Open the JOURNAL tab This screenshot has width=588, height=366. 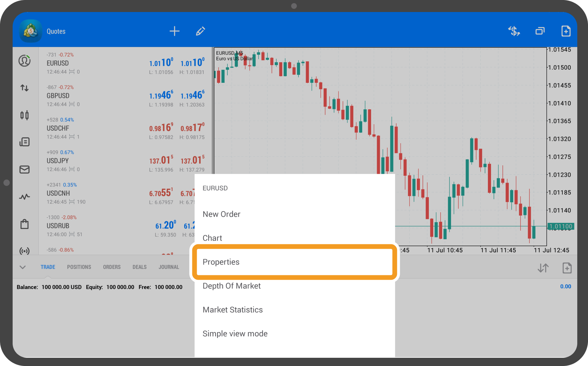[169, 267]
